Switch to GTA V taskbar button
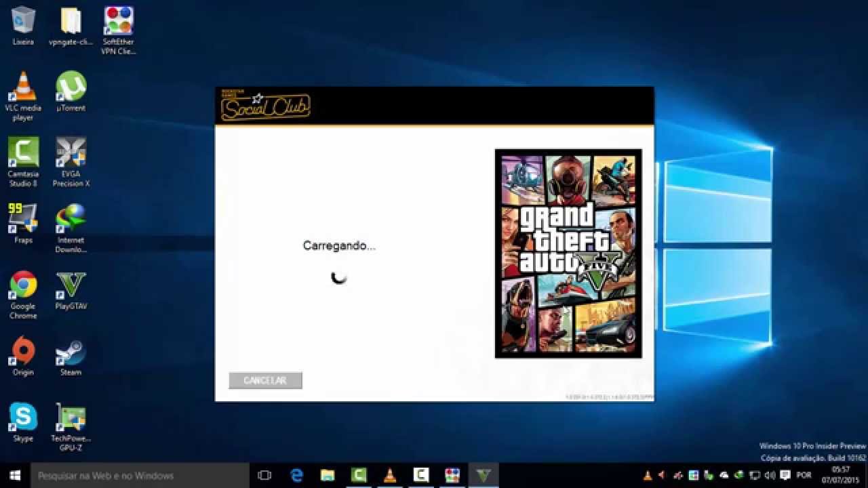This screenshot has height=488, width=868. (x=484, y=475)
